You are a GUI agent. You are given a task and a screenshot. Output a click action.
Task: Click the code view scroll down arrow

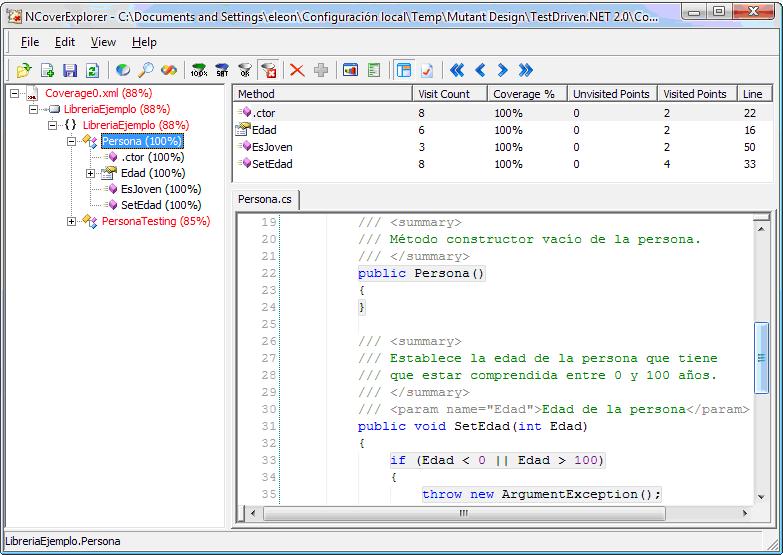[x=761, y=497]
